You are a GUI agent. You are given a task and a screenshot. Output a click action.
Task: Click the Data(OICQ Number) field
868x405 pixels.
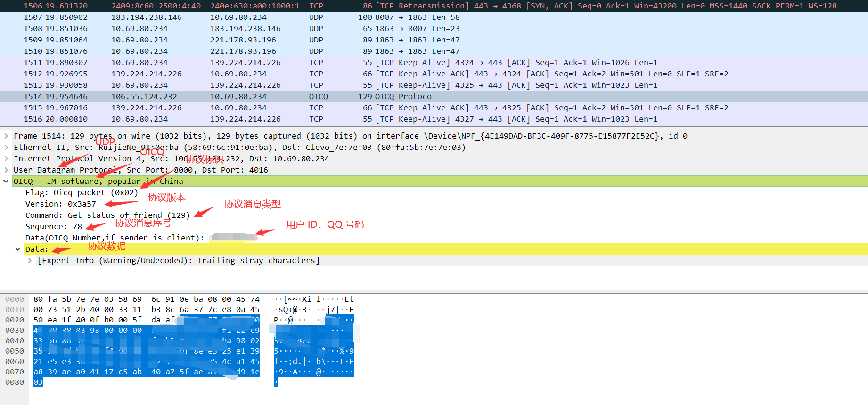[x=141, y=238]
